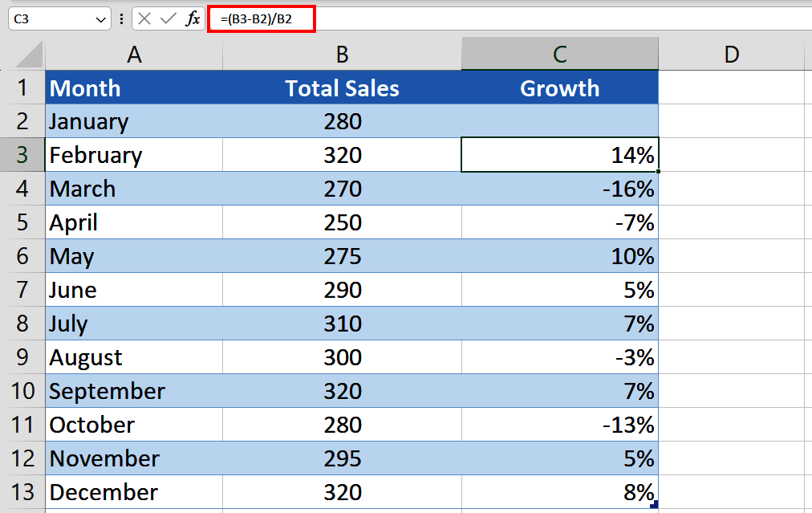Select the cell showing -13%
This screenshot has width=812, height=513.
pos(559,425)
